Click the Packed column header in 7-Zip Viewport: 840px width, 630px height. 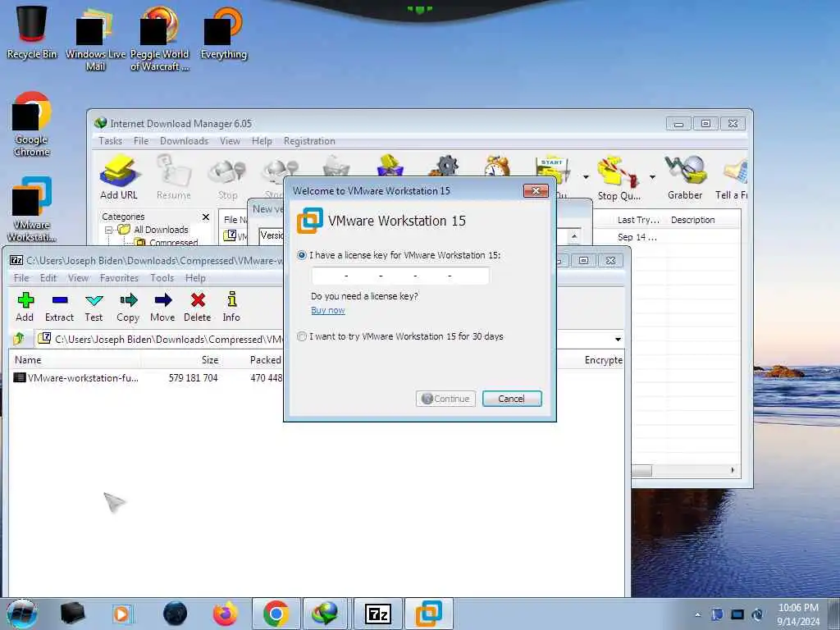pos(265,360)
